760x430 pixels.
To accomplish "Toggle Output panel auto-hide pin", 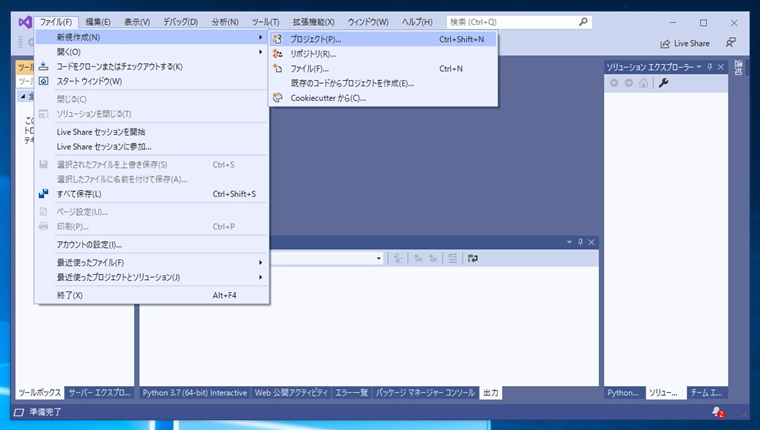I will click(x=580, y=242).
